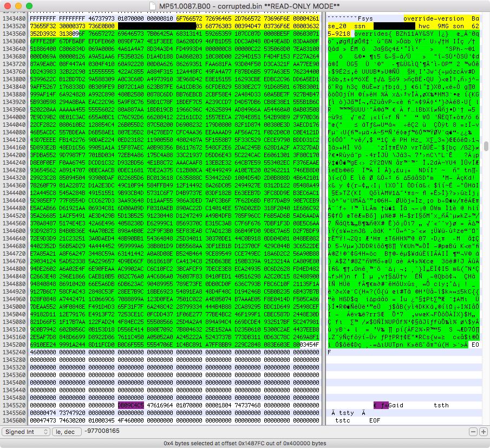Minimize window using the yellow title bar button

point(18,6)
